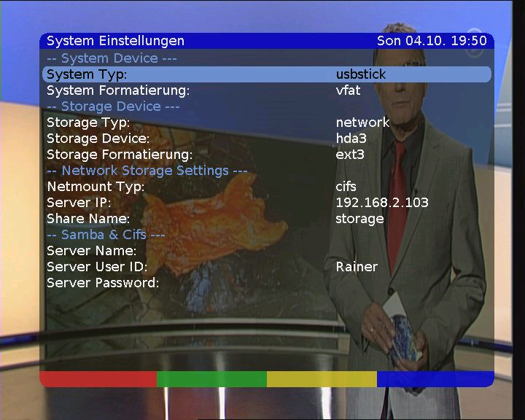Edit Server User ID value Rainer
This screenshot has width=525, height=420.
357,267
